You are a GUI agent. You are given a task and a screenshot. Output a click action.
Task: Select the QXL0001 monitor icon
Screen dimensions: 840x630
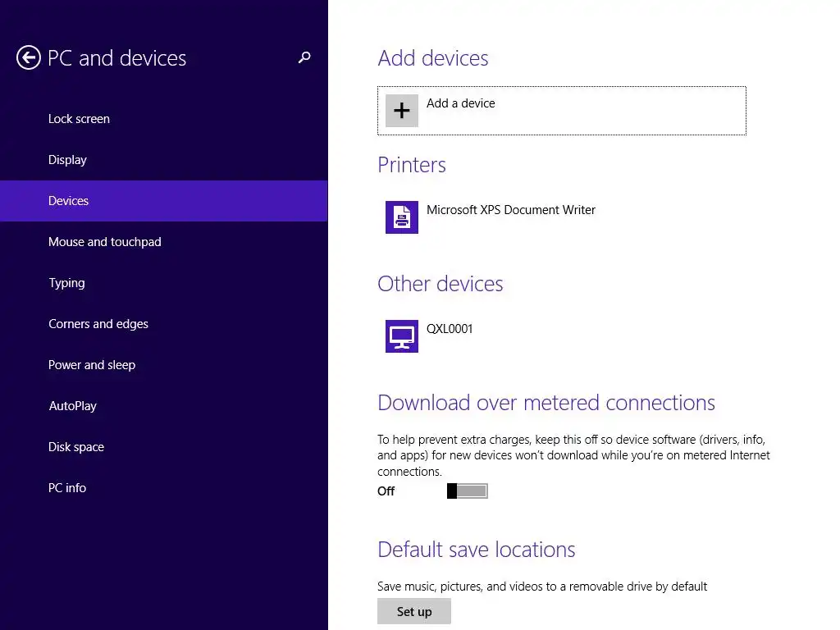coord(402,336)
